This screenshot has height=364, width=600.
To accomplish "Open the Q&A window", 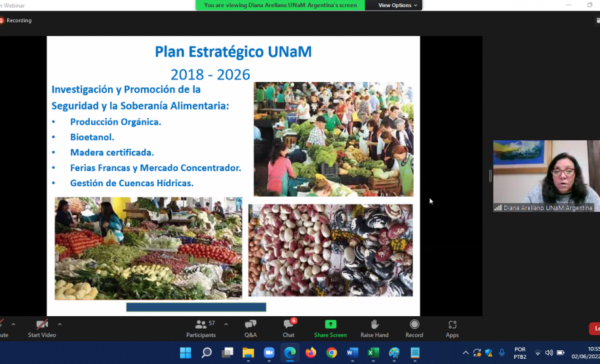I will click(x=250, y=328).
